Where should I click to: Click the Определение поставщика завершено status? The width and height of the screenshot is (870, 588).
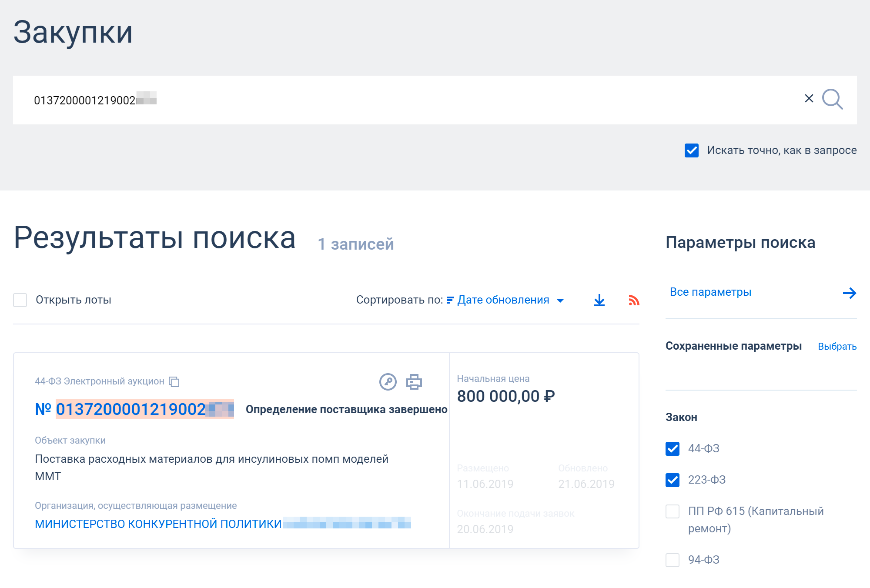346,410
